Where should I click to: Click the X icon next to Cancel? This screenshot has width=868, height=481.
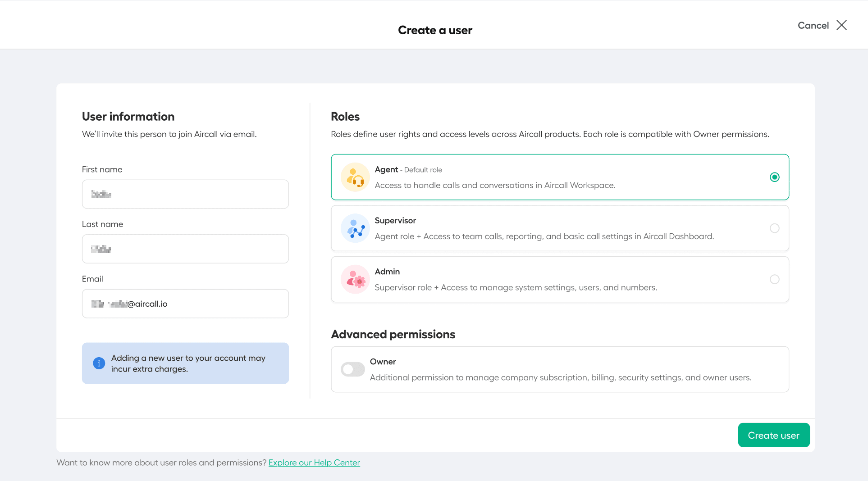[x=842, y=25]
